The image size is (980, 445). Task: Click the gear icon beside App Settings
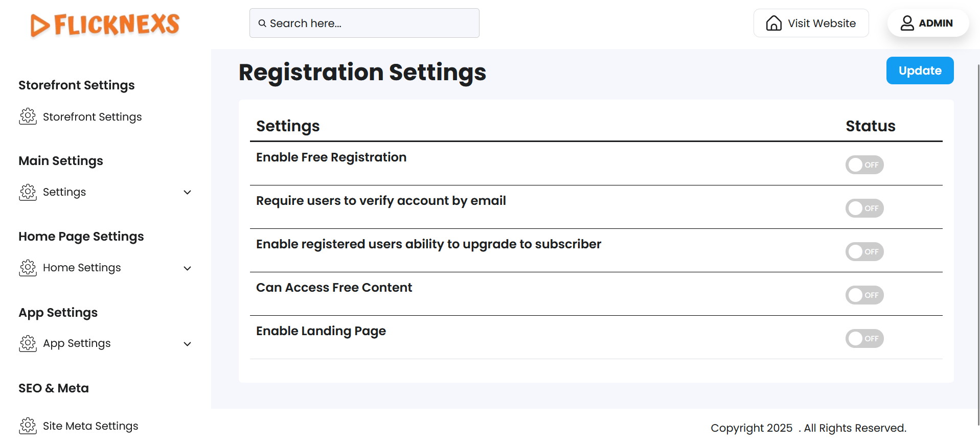coord(28,343)
